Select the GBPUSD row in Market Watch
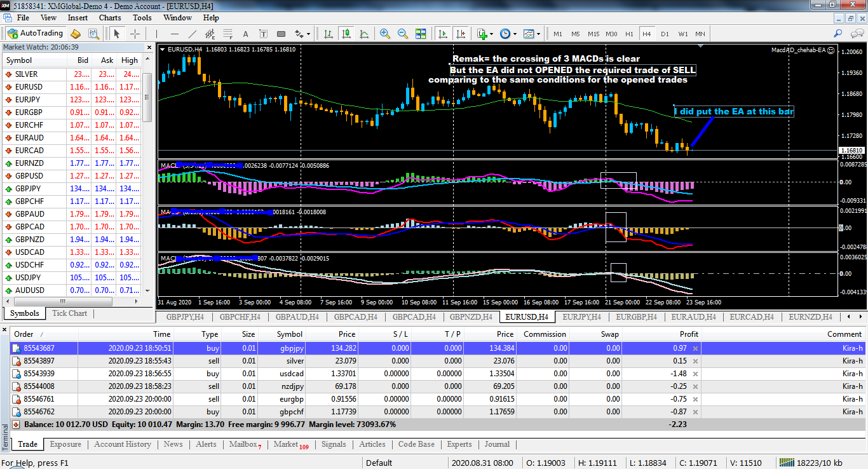This screenshot has width=868, height=469. click(x=29, y=176)
